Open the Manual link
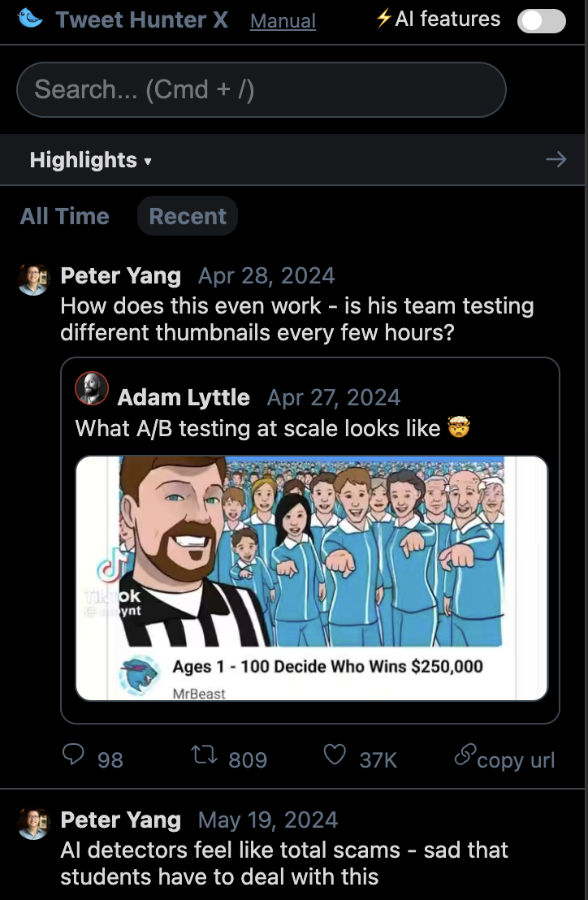This screenshot has height=900, width=588. 283,21
